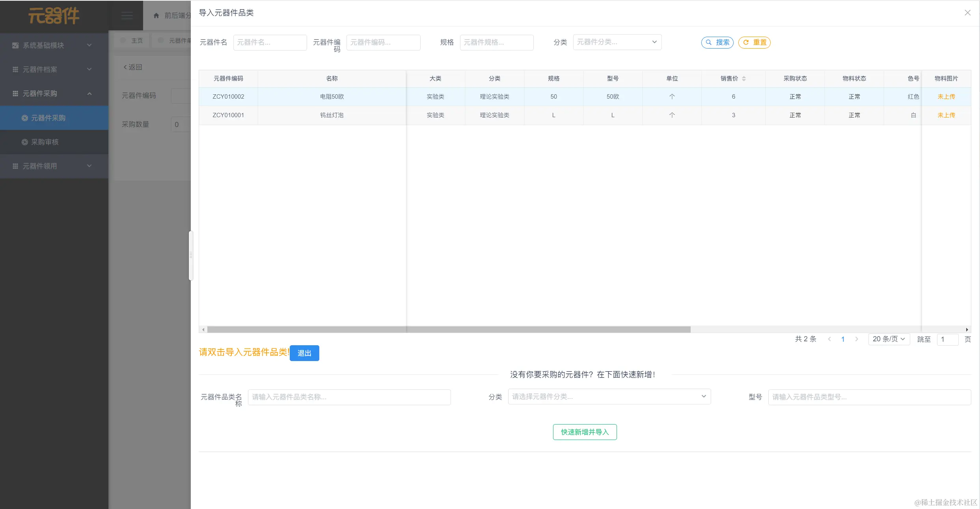Viewport: 980px width, 509px height.
Task: Click the 系统基础模块 sidebar module icon
Action: pyautogui.click(x=15, y=45)
